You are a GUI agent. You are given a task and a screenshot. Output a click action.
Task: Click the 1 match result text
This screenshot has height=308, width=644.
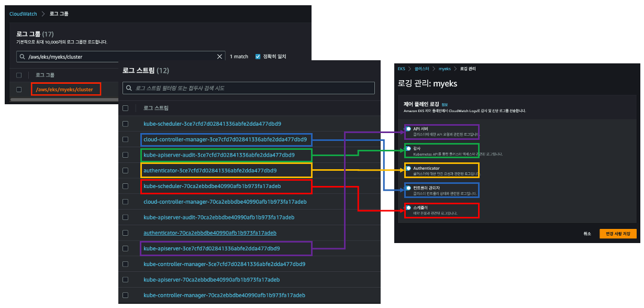239,57
